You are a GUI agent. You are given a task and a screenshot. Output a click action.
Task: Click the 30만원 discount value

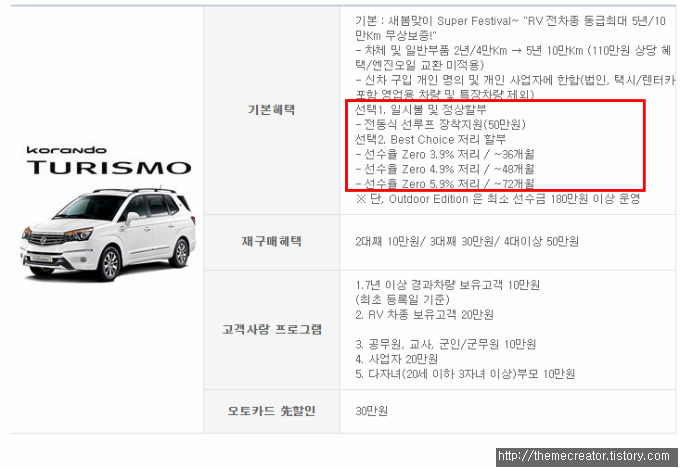pyautogui.click(x=371, y=411)
